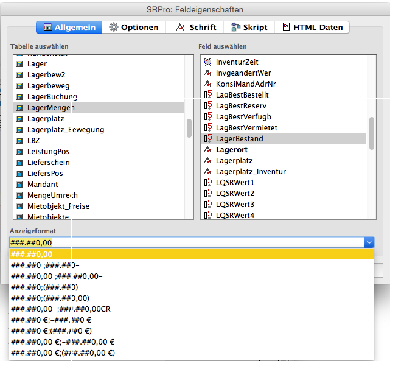The height and width of the screenshot is (372, 399).
Task: Select the LiefersPos table
Action: [99, 173]
